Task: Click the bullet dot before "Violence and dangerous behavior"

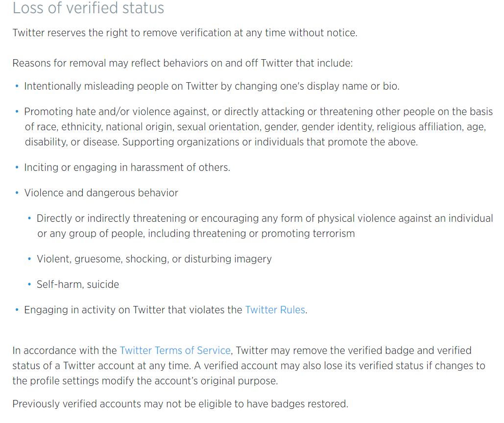Action: 17,193
